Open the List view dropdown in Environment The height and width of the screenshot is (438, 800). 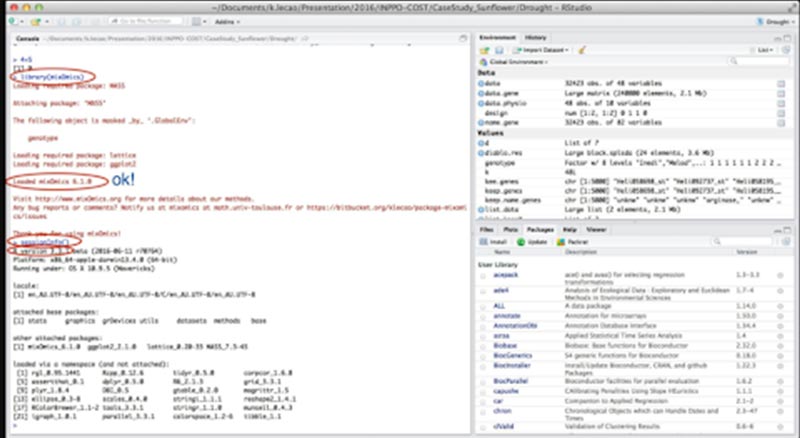click(x=765, y=50)
